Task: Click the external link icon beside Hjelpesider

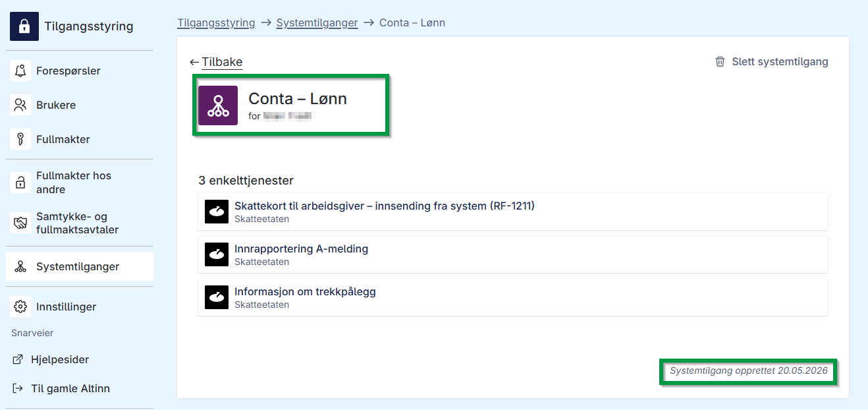Action: pyautogui.click(x=18, y=359)
